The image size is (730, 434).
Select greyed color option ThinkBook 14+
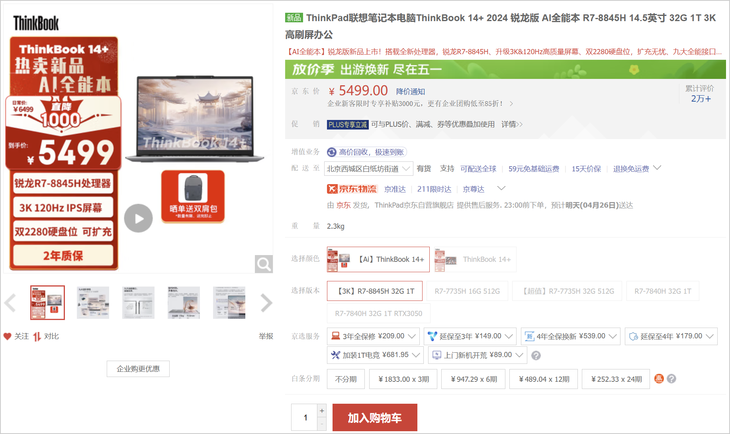tap(474, 259)
